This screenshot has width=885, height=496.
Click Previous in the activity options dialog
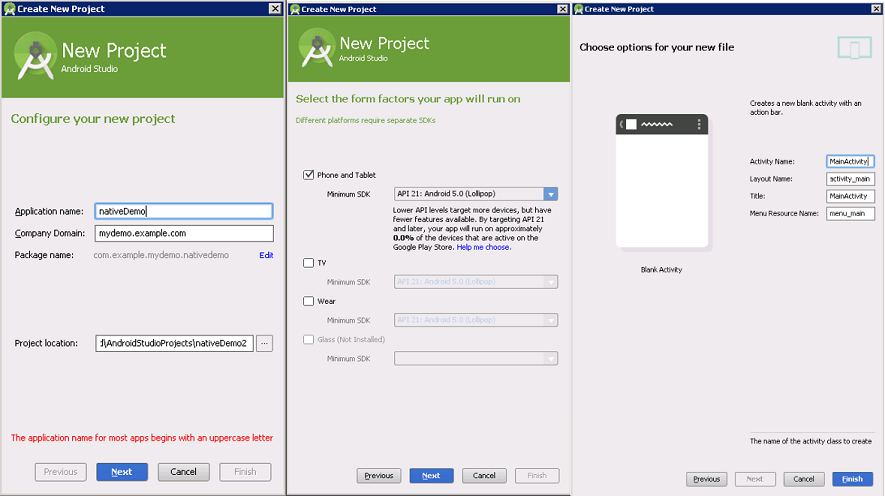707,479
